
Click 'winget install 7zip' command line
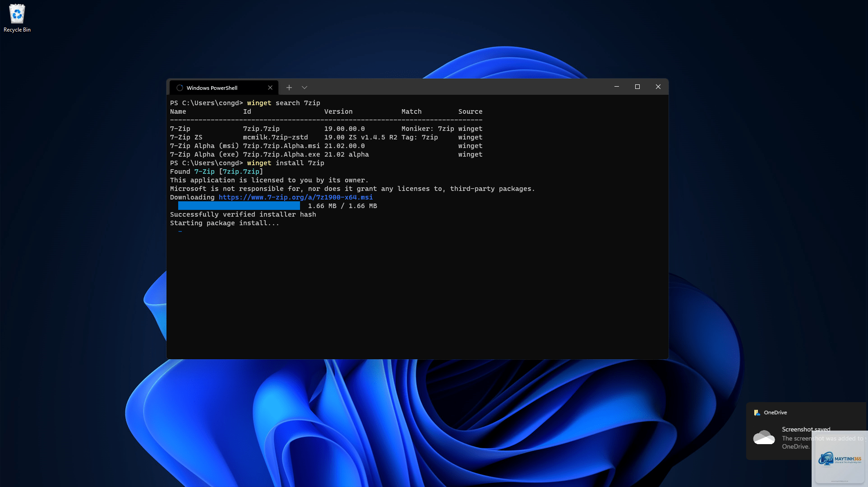[x=286, y=163]
